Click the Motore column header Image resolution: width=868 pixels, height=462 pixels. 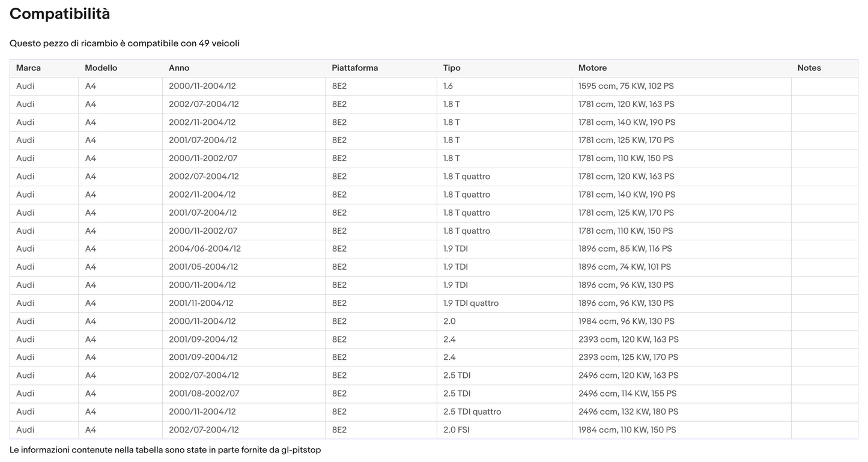(592, 68)
